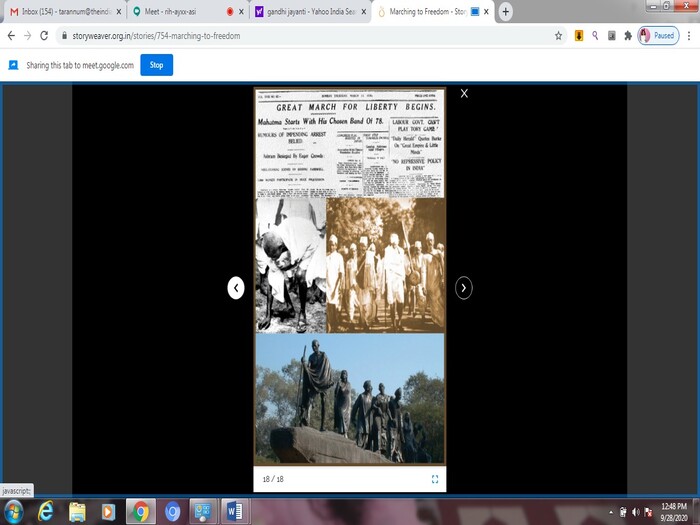Close the Gmail Inbox tab
Image resolution: width=700 pixels, height=525 pixels.
(x=119, y=12)
